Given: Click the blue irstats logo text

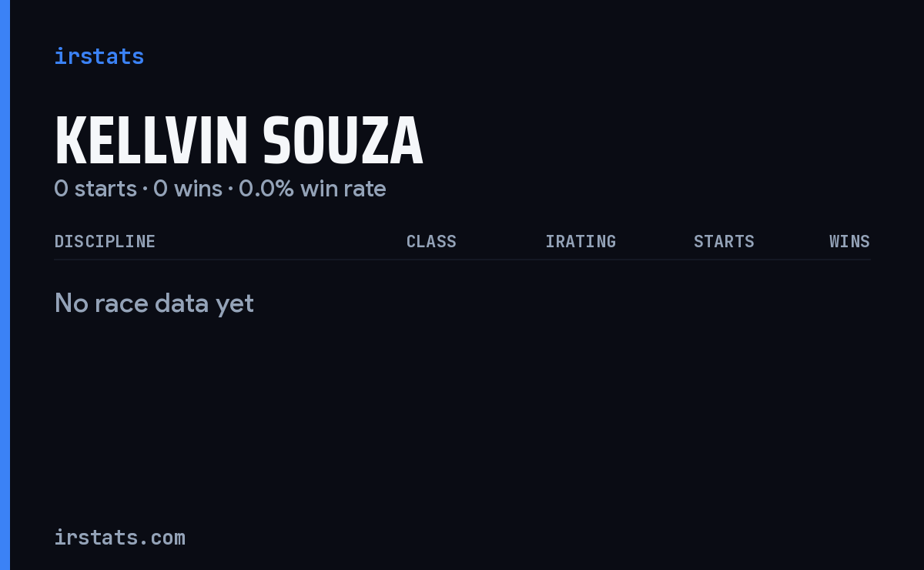Looking at the screenshot, I should [99, 56].
